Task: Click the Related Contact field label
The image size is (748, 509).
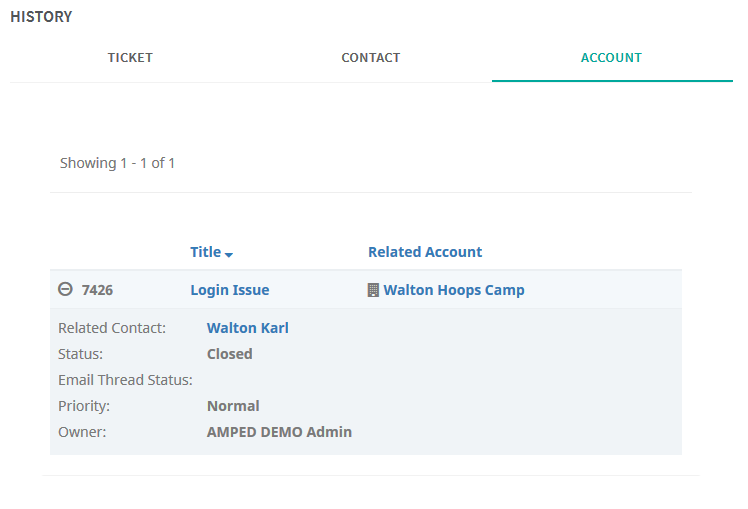Action: click(x=112, y=328)
